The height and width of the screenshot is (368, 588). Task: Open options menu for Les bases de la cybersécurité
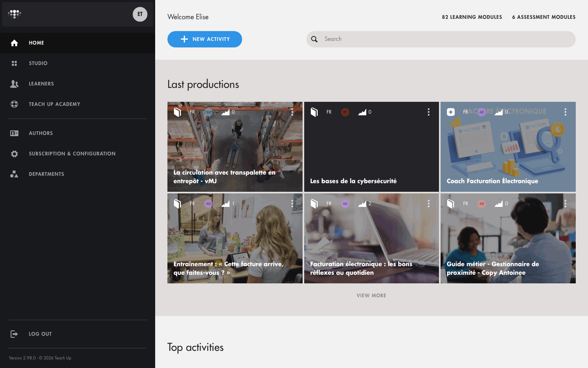pos(428,112)
